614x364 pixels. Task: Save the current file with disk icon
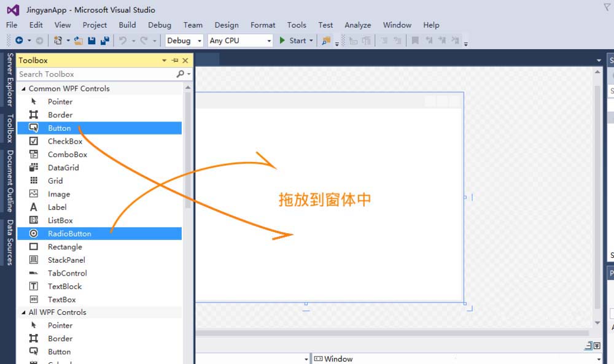[91, 41]
